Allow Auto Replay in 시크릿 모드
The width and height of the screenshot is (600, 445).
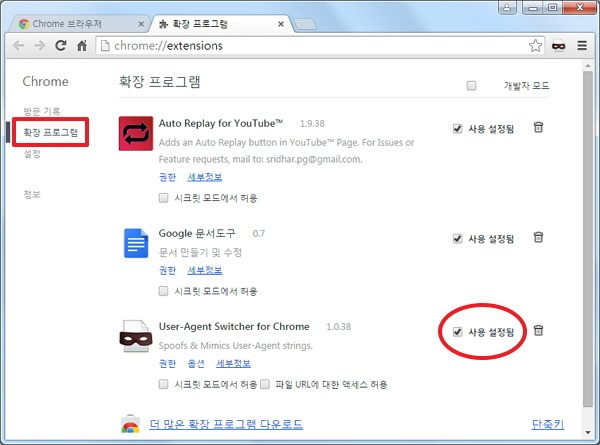tap(163, 198)
